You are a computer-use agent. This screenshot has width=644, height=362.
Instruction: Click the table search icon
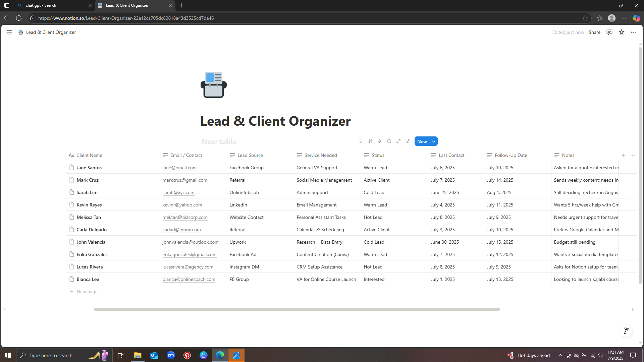pyautogui.click(x=389, y=141)
